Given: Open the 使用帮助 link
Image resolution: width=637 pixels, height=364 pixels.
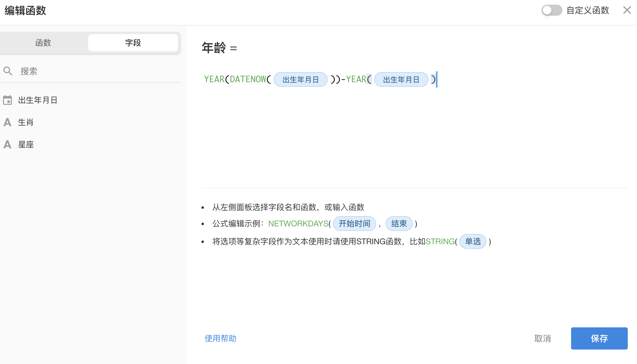Looking at the screenshot, I should coord(221,338).
